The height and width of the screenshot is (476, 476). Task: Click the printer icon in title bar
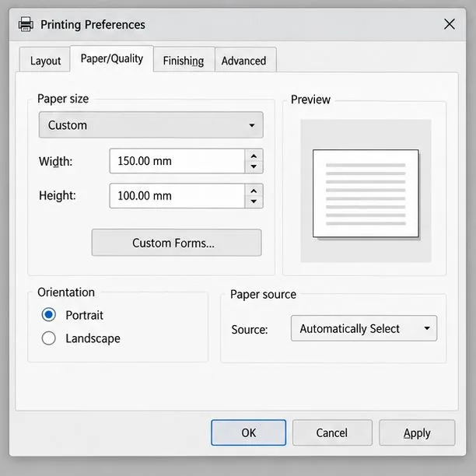[x=26, y=24]
